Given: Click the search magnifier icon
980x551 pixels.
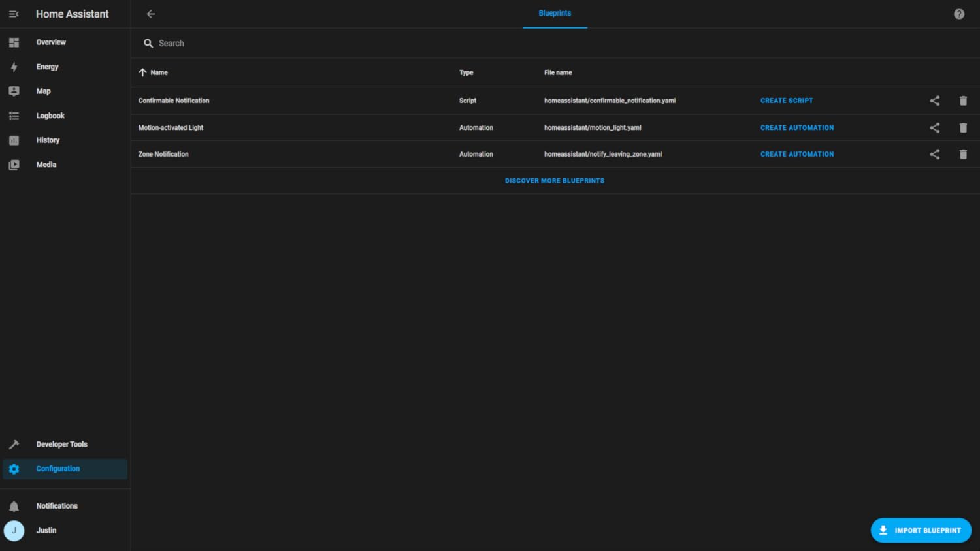Looking at the screenshot, I should pyautogui.click(x=148, y=43).
